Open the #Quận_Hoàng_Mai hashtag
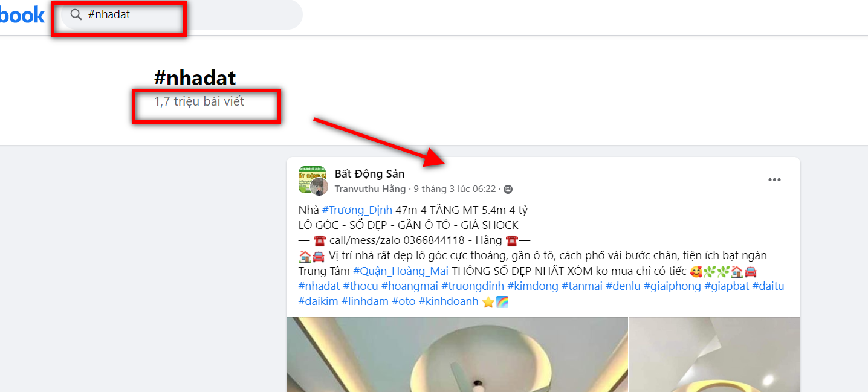The image size is (868, 392). 401,271
